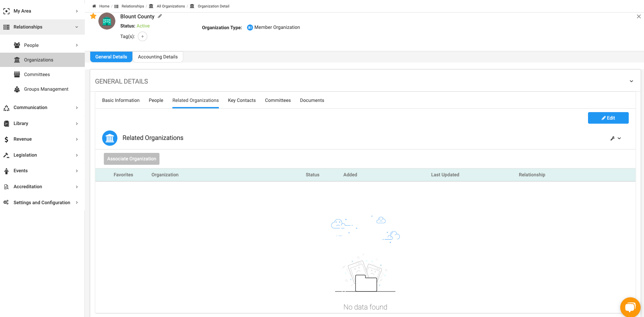Collapse the Relationships sidebar section

coord(42,27)
